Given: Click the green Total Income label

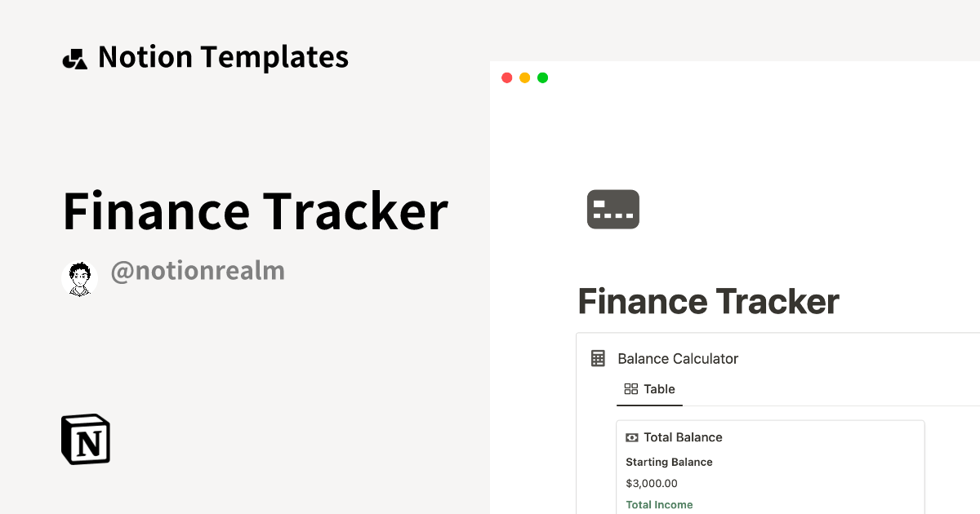Looking at the screenshot, I should (x=659, y=504).
